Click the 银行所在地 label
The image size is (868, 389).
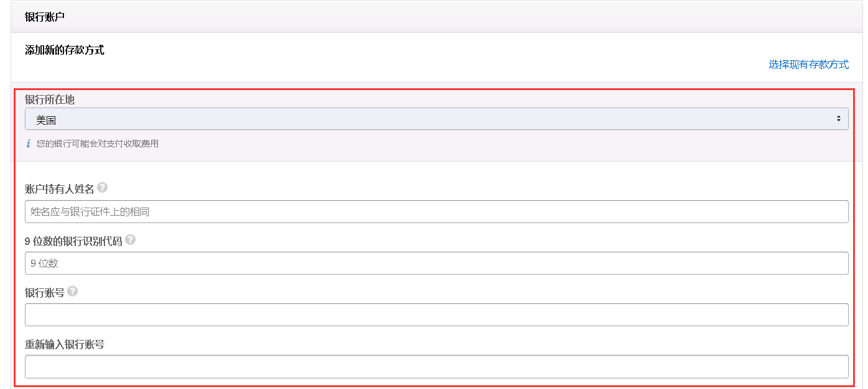(x=50, y=99)
